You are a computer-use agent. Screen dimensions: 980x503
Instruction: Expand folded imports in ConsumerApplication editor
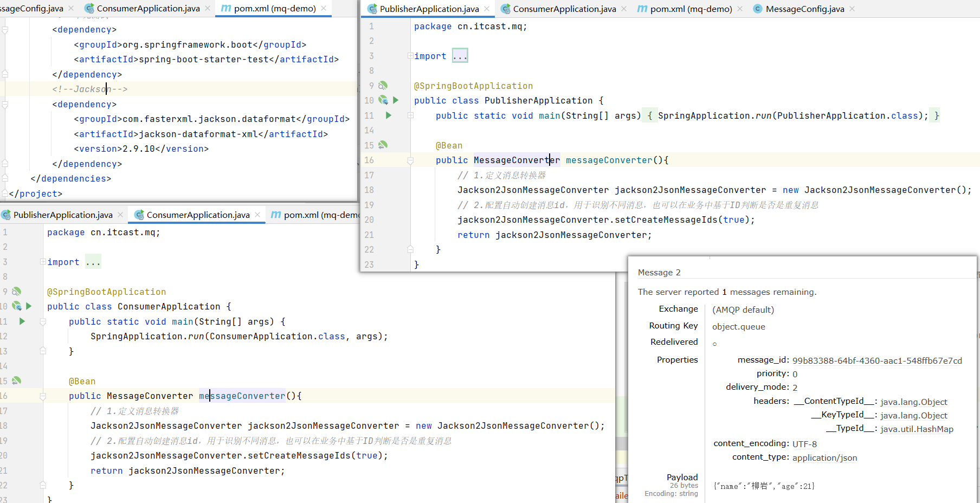click(x=43, y=262)
